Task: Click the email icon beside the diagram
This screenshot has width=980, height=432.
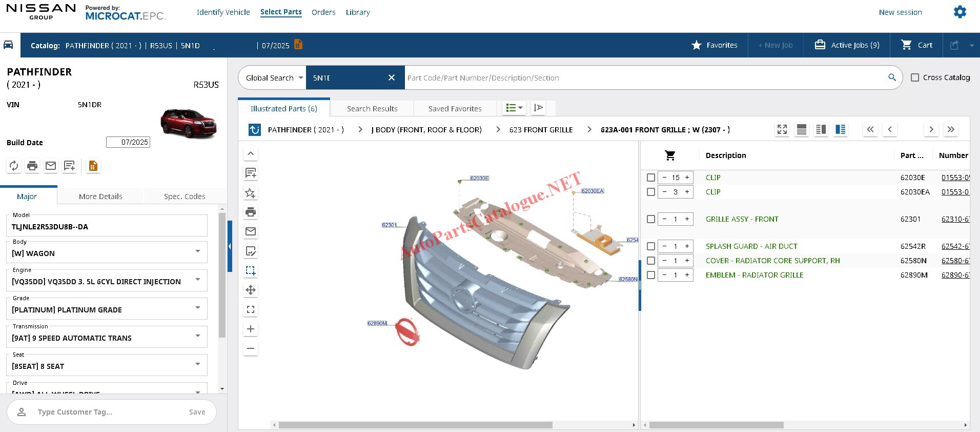Action: (251, 231)
